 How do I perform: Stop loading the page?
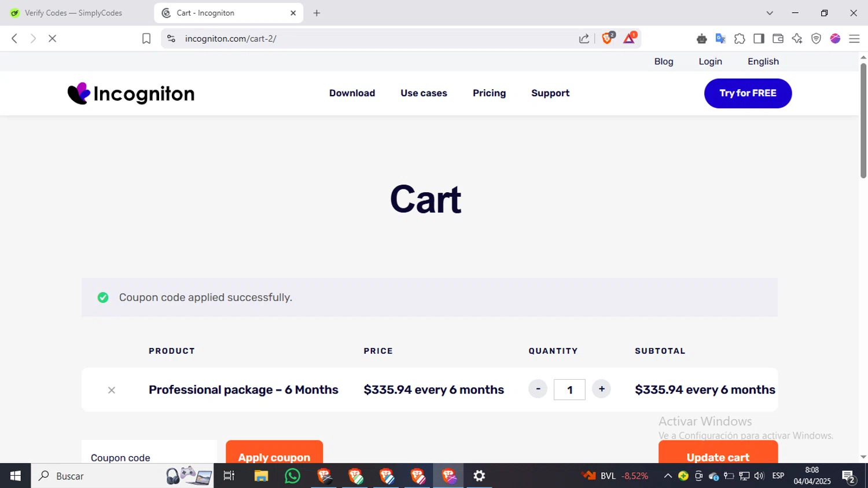52,38
